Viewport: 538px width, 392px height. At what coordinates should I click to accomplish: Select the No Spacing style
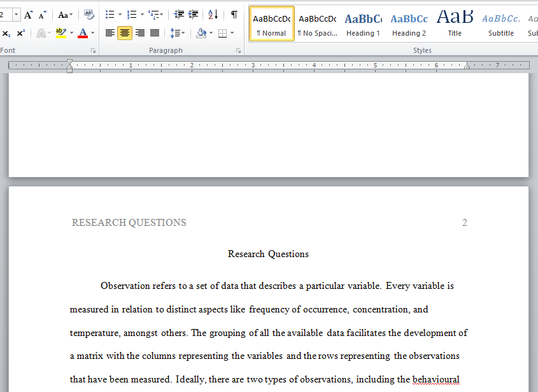[x=317, y=24]
